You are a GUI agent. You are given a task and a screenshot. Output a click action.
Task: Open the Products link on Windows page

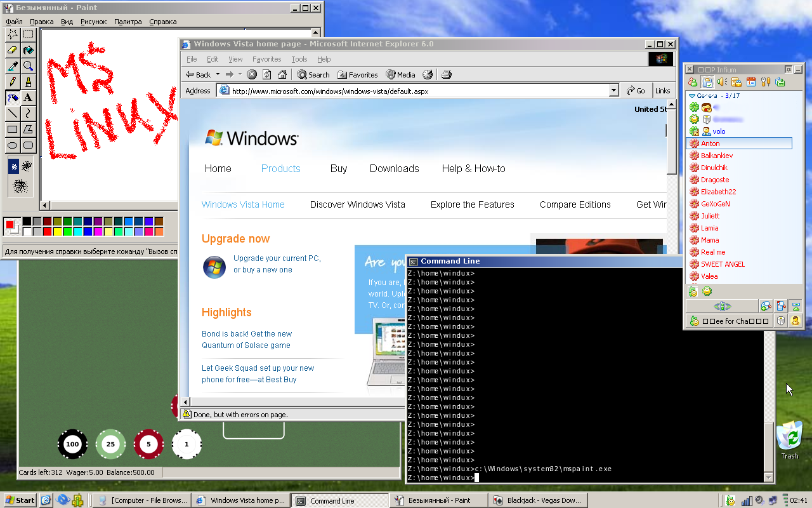coord(280,168)
